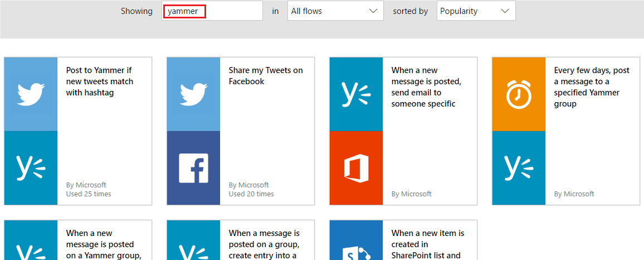Open 'new item is created in SharePoint list' template
644x260 pixels.
click(427, 244)
